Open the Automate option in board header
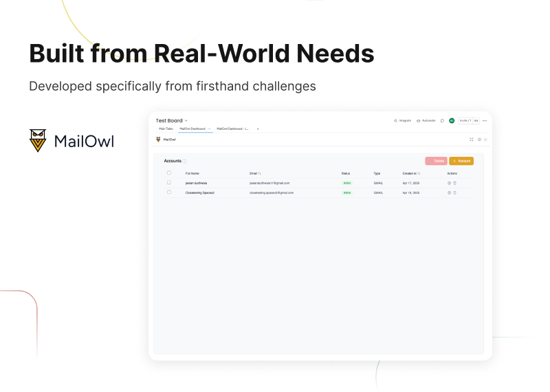The width and height of the screenshot is (550, 392). pos(426,121)
